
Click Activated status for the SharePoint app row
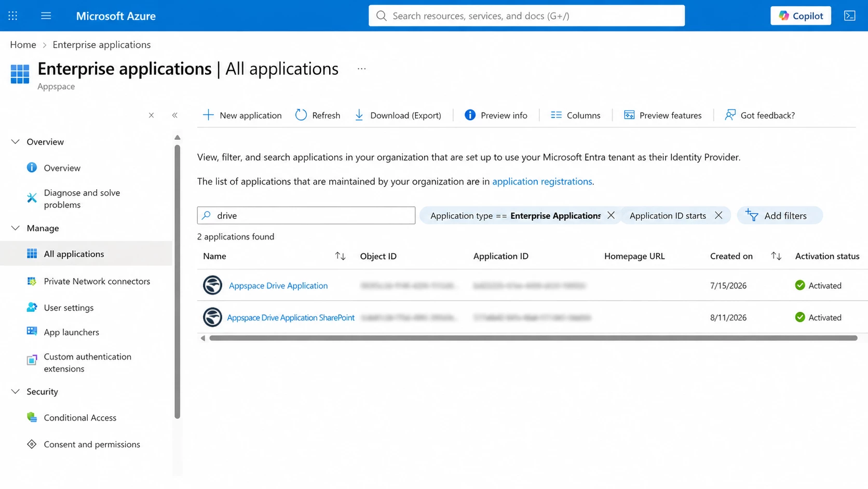[818, 318]
